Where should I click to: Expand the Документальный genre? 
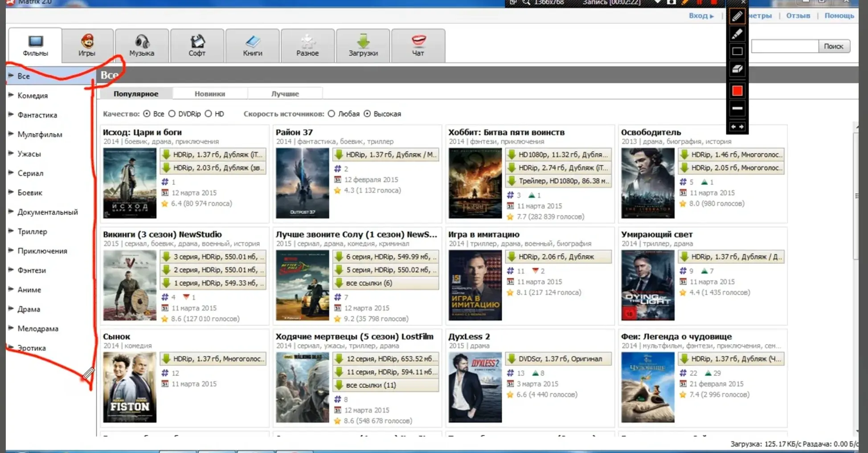(11, 212)
